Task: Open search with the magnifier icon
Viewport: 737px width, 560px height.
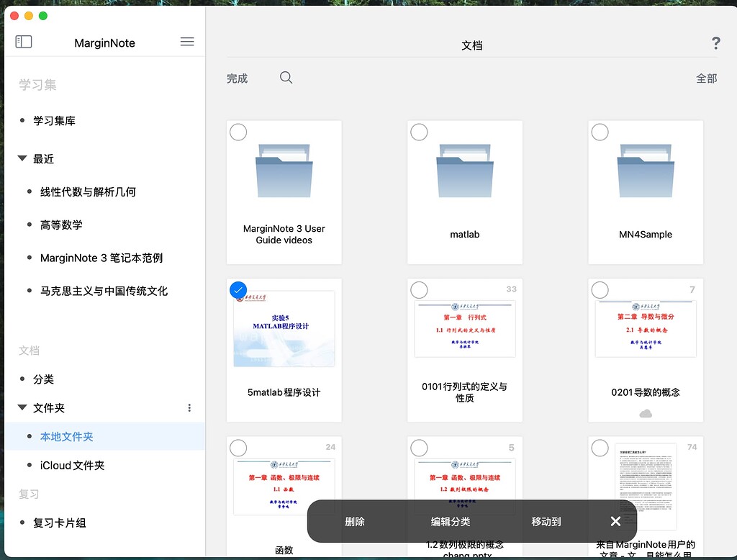Action: pos(286,77)
